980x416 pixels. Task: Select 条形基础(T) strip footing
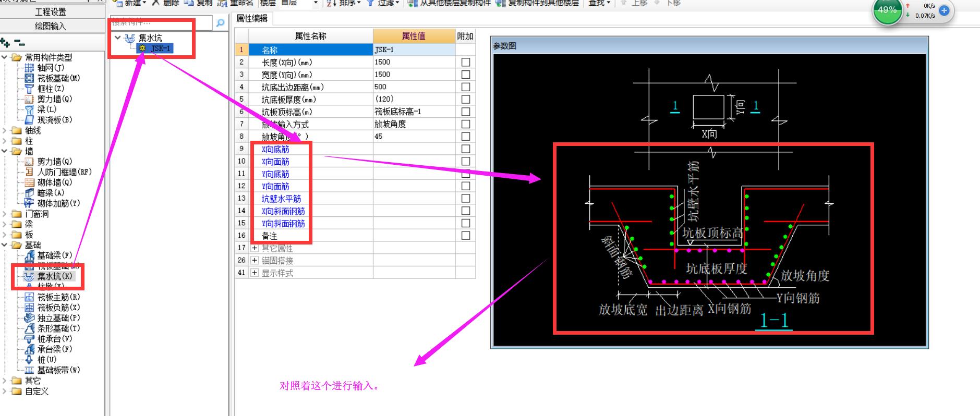[x=58, y=328]
